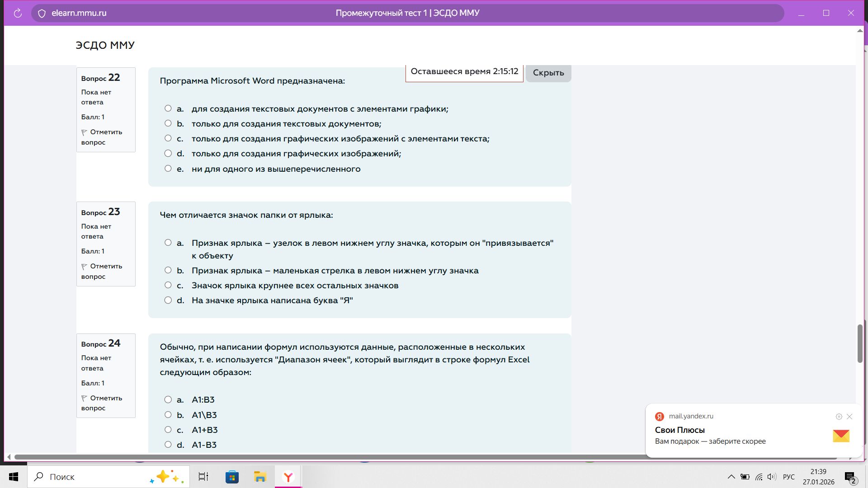
Task: Pick option c 'Значок ярлыка крупнее всех остальных'
Action: (x=168, y=285)
